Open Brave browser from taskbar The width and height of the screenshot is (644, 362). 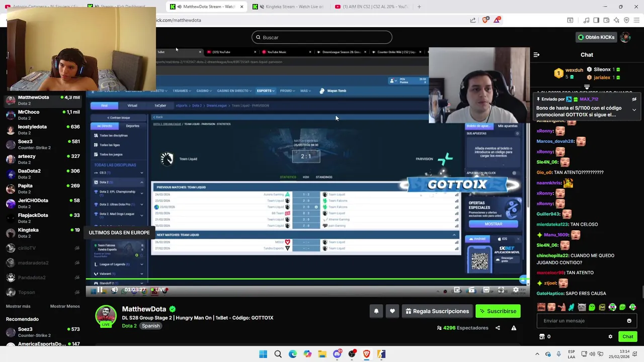(367, 354)
